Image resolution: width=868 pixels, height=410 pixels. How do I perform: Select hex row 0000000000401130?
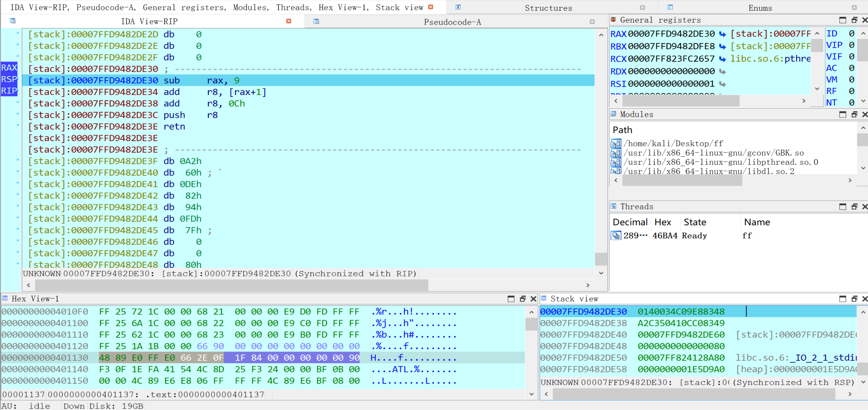(x=263, y=358)
